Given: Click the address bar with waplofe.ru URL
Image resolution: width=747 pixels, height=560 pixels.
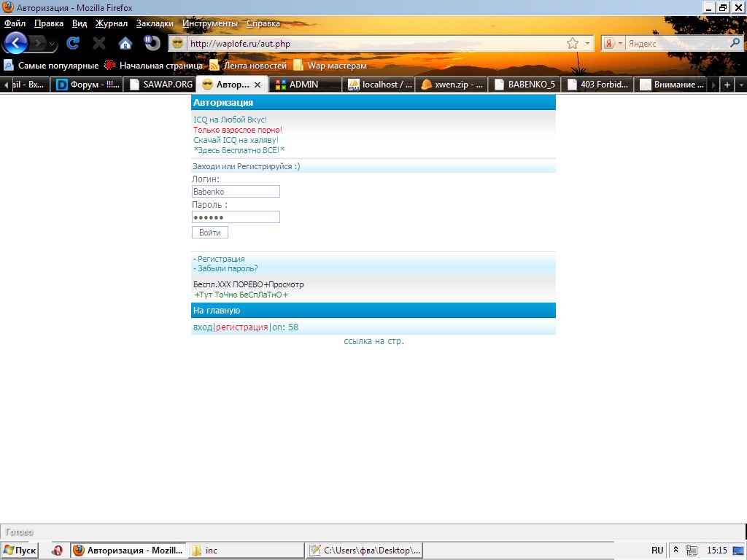Looking at the screenshot, I should tap(376, 43).
